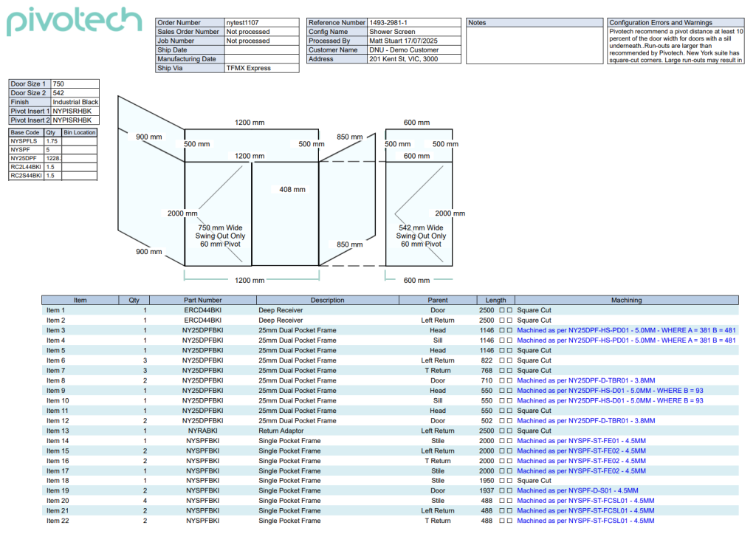Open Item 9 NY25DPF-HS-D01 machining link
756x534 pixels.
point(610,391)
